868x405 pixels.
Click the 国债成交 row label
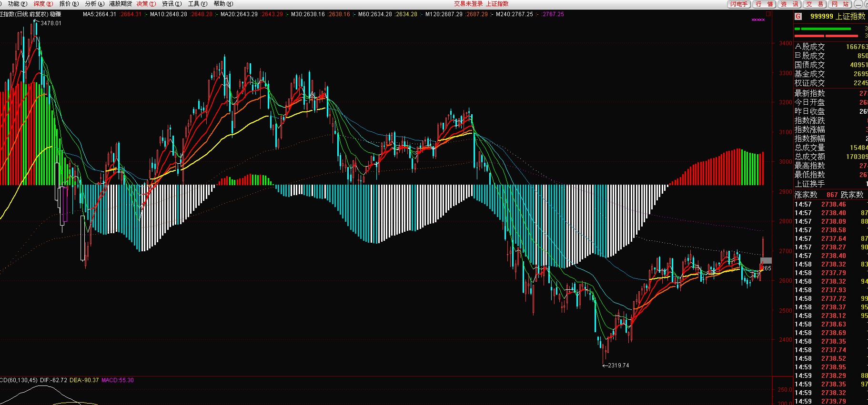pos(809,65)
